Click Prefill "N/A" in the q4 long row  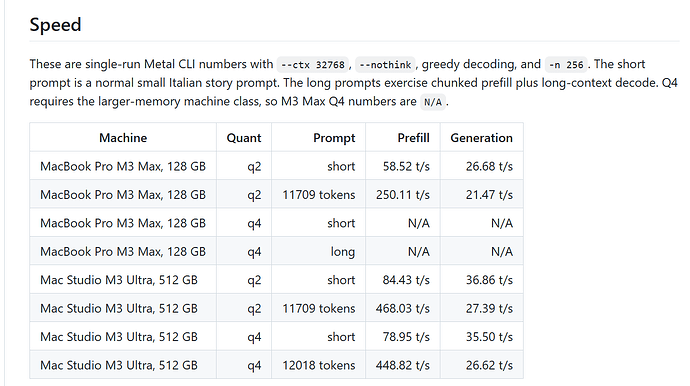click(x=418, y=251)
